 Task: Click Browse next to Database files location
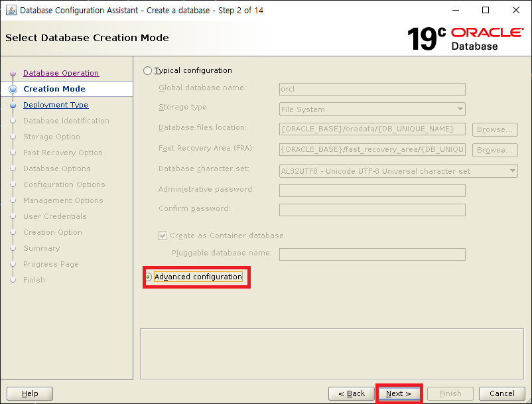click(x=495, y=129)
